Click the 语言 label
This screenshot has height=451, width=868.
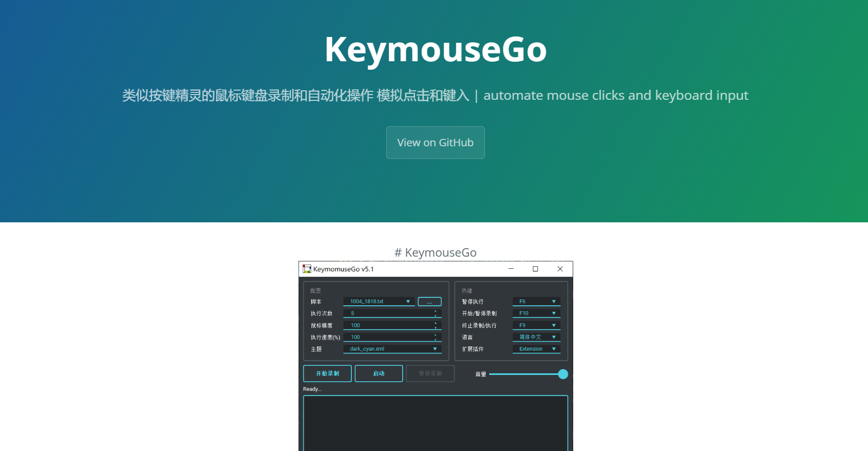[468, 337]
